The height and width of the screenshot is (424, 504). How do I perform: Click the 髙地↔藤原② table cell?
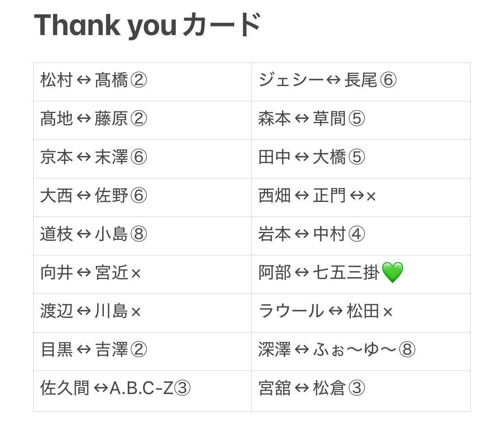point(142,121)
